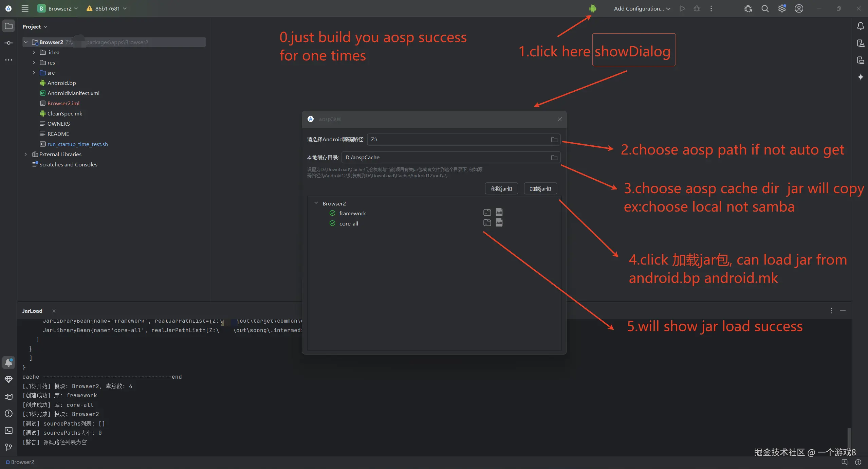This screenshot has height=469, width=868.
Task: Open the user account icon
Action: 799,8
